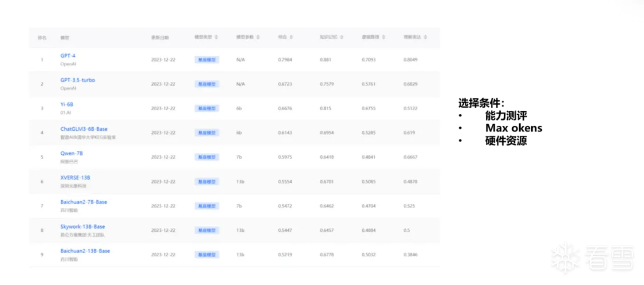Click the 排名 column header

coord(42,38)
